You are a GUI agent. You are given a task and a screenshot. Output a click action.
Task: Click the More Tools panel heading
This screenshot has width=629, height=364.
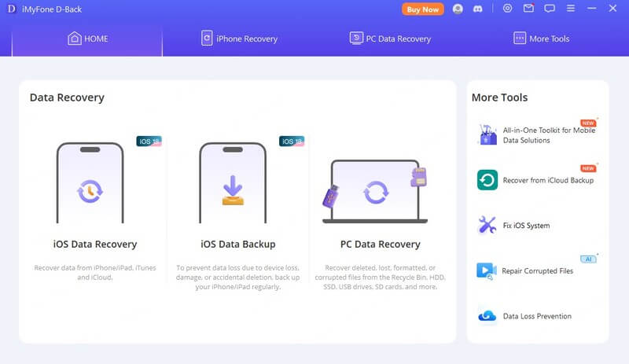click(x=499, y=97)
